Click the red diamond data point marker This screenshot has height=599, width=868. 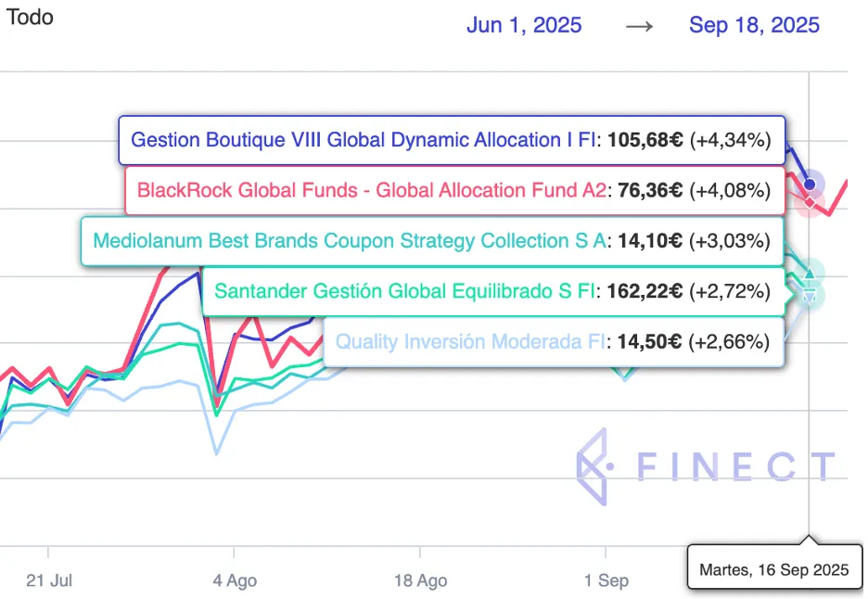[x=811, y=201]
